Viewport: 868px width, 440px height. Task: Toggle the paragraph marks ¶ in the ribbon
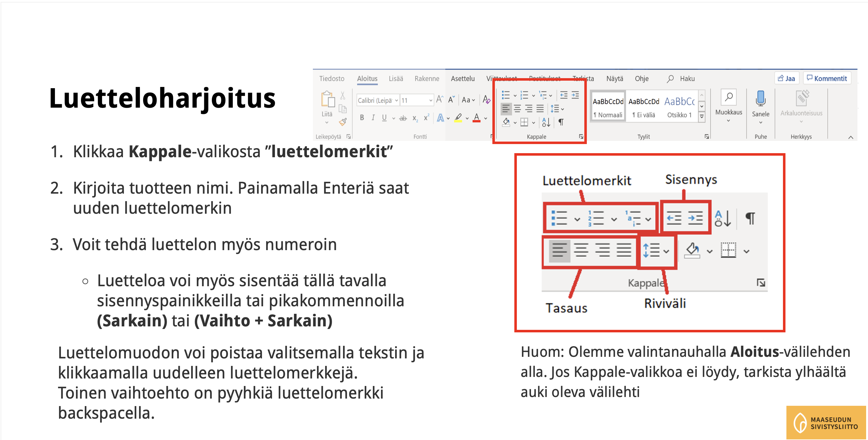pyautogui.click(x=561, y=122)
